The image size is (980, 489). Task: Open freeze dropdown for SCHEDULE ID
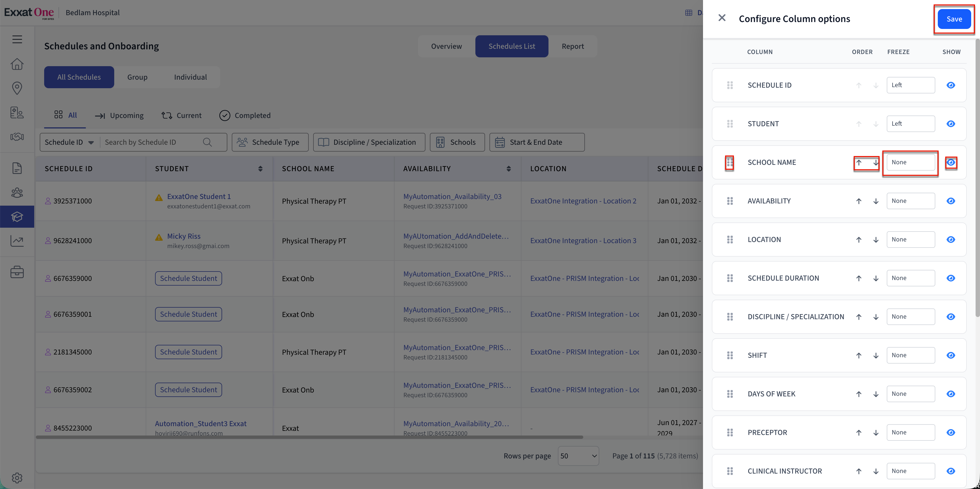click(910, 85)
